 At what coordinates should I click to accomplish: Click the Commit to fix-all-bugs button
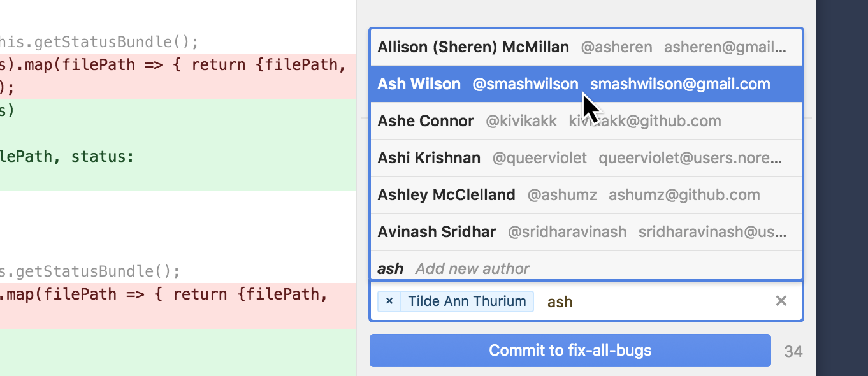pyautogui.click(x=570, y=351)
